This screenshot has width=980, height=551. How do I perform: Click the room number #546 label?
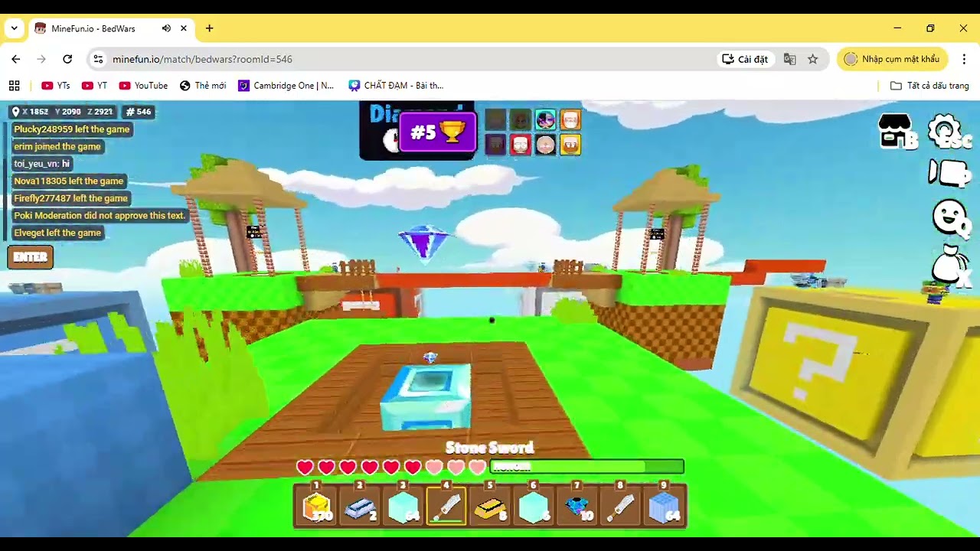click(x=139, y=112)
